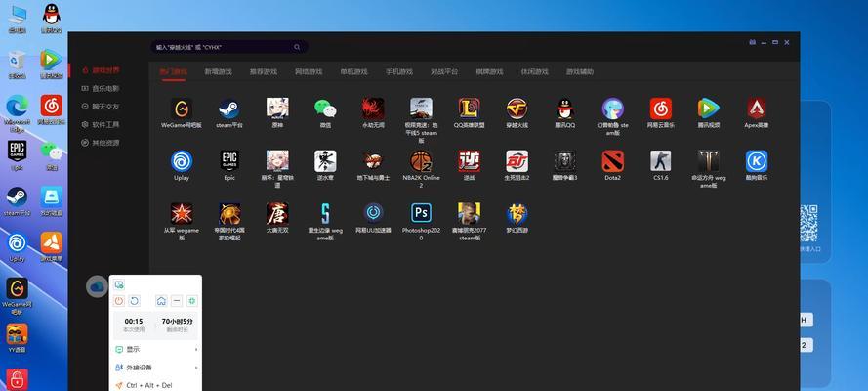Open 手机游戏 tab
The width and height of the screenshot is (868, 391).
coord(399,72)
